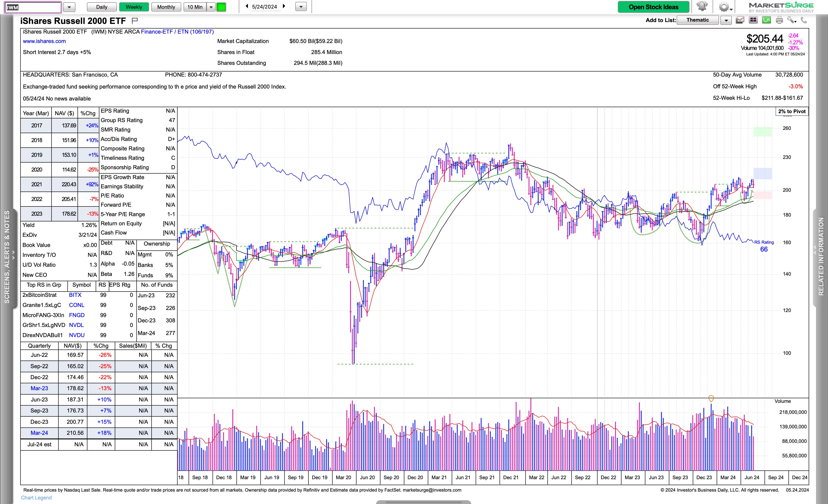Click the printer icon
Screen dimensions: 828x504
(779, 20)
